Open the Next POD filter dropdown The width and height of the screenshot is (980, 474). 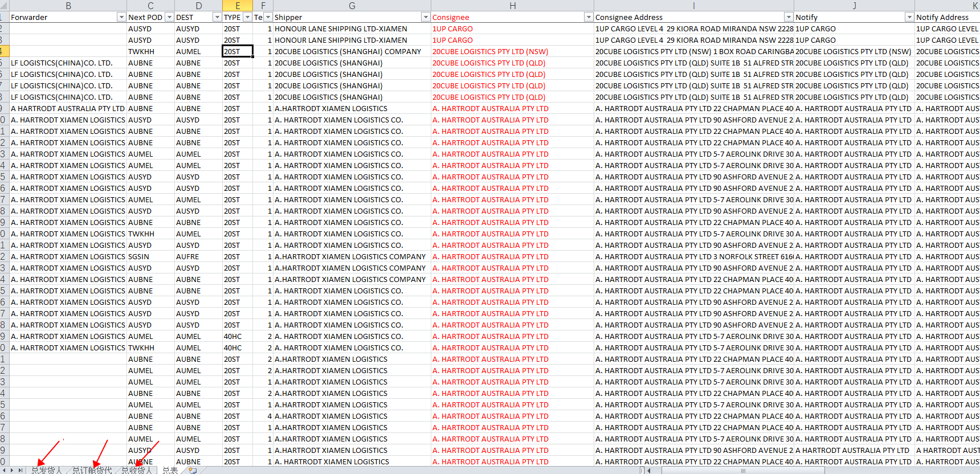coord(169,17)
